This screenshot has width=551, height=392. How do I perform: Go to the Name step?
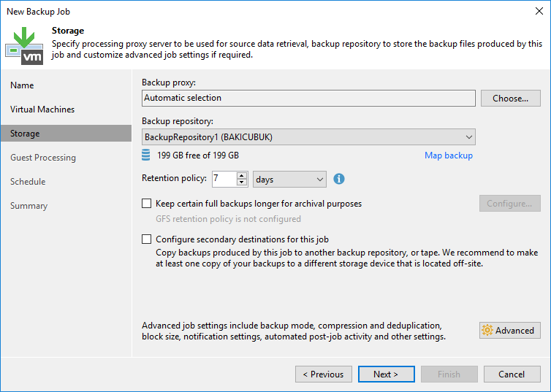22,85
